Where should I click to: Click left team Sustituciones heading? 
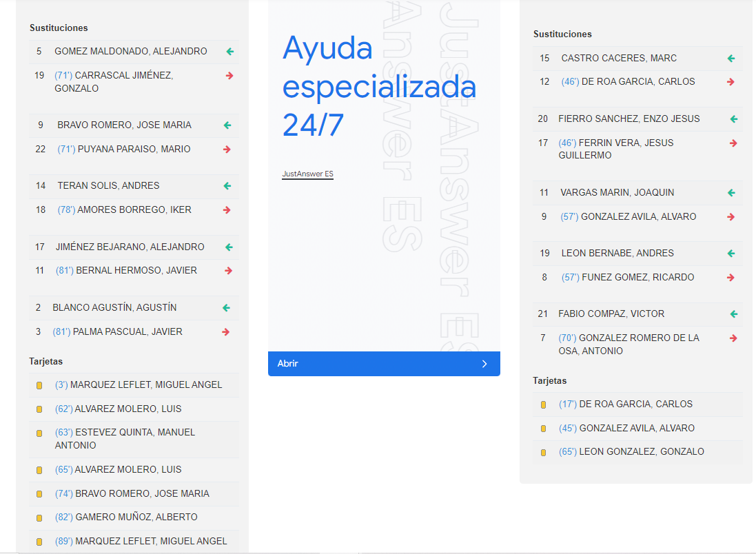click(59, 28)
